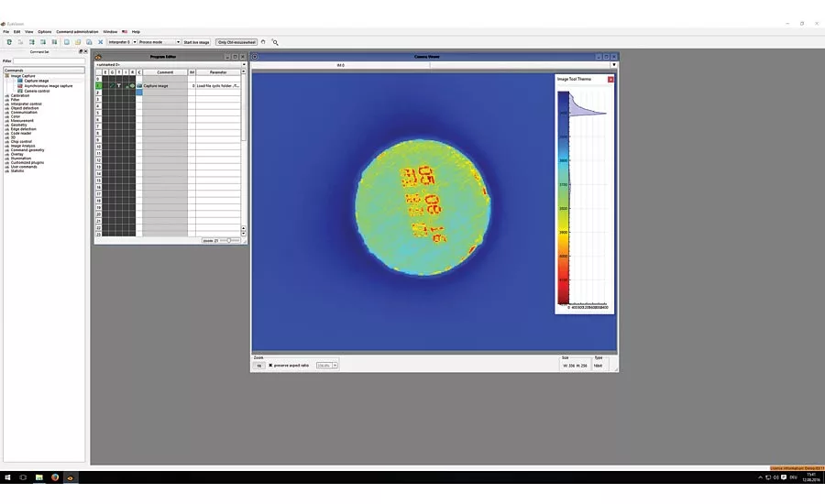Open Firefox from the taskbar
The height and width of the screenshot is (504, 825).
pos(55,477)
